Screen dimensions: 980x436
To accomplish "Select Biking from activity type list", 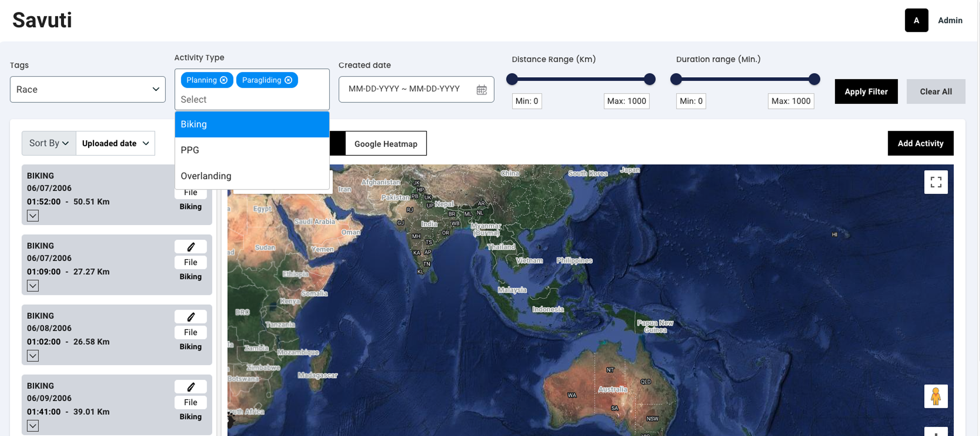I will click(252, 124).
